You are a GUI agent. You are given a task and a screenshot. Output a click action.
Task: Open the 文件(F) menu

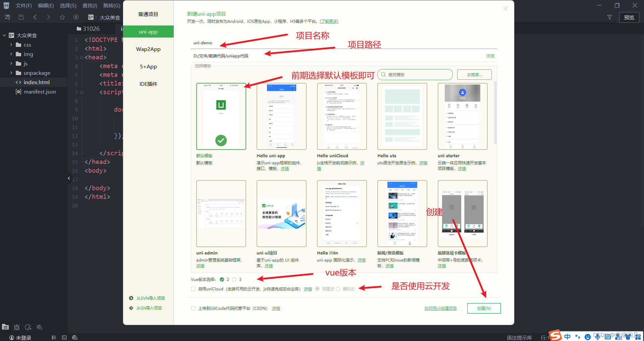(x=23, y=5)
